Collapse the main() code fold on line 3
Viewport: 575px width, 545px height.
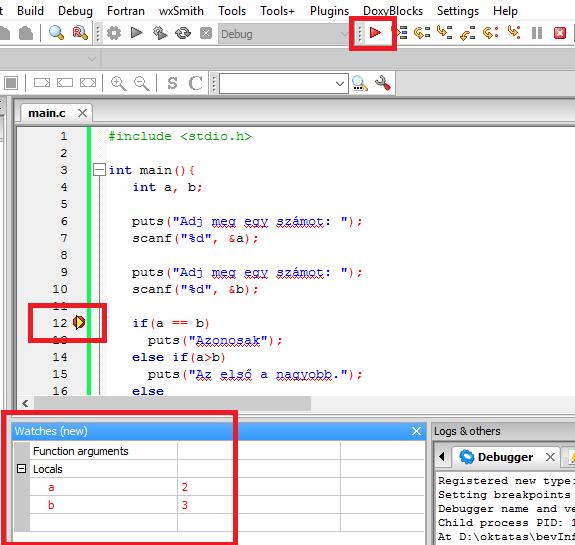99,170
